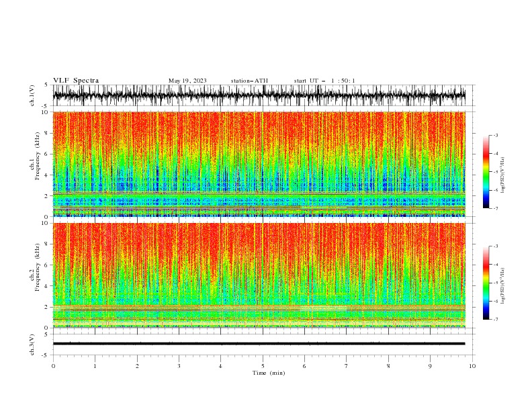Screen dimensions: 532x411
Task: Select the 'start UT = 1 : 50: 1' text
Action: 324,81
